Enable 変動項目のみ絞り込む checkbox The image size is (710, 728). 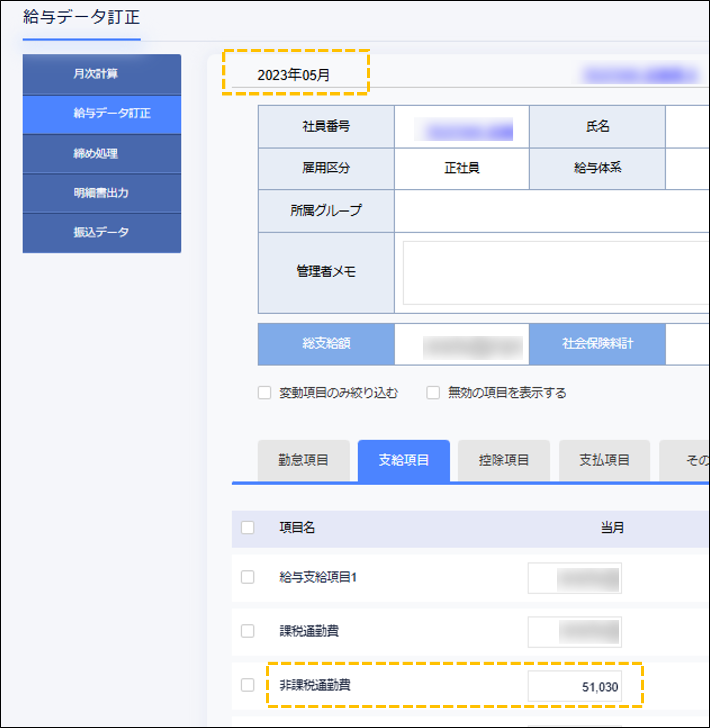264,392
